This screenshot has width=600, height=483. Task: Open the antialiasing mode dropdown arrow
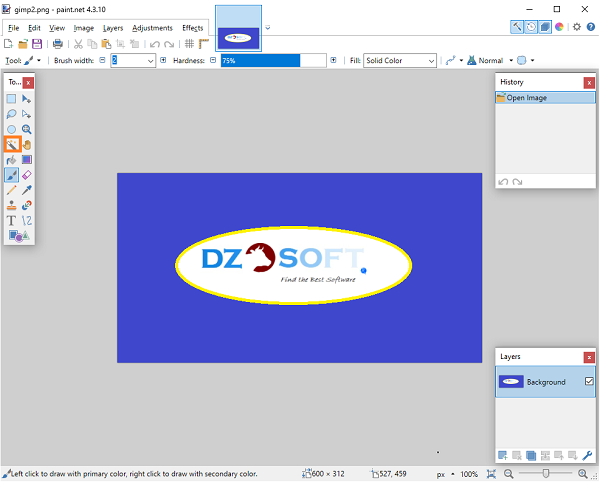(x=461, y=60)
